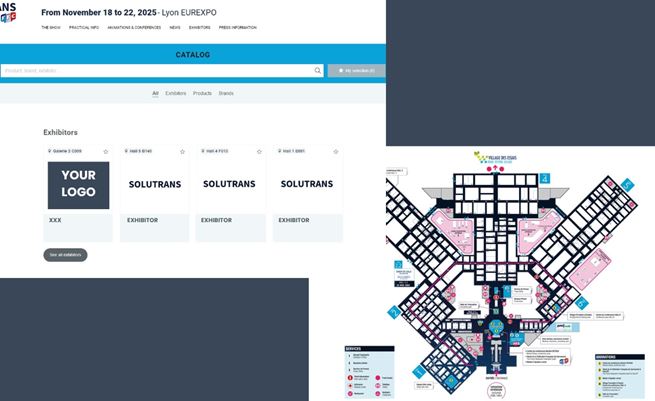This screenshot has height=401, width=655.
Task: Open the XXX exhibitor name link
Action: [x=55, y=220]
